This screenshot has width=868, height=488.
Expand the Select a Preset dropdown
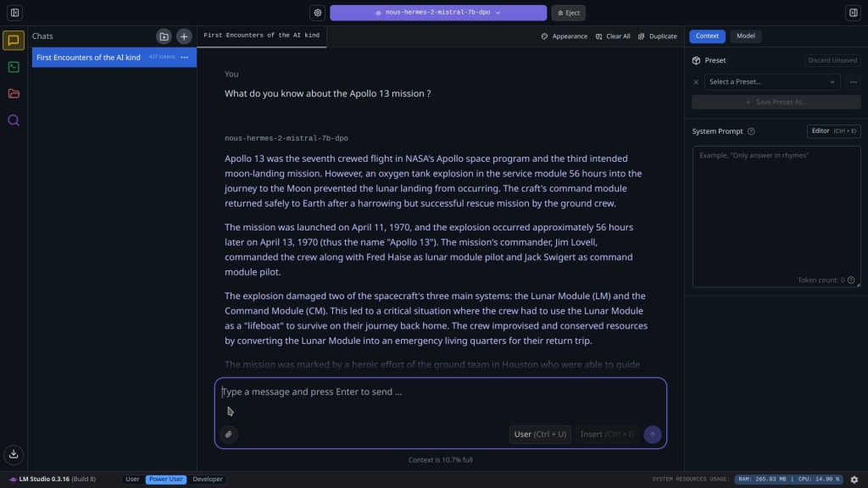(x=771, y=82)
